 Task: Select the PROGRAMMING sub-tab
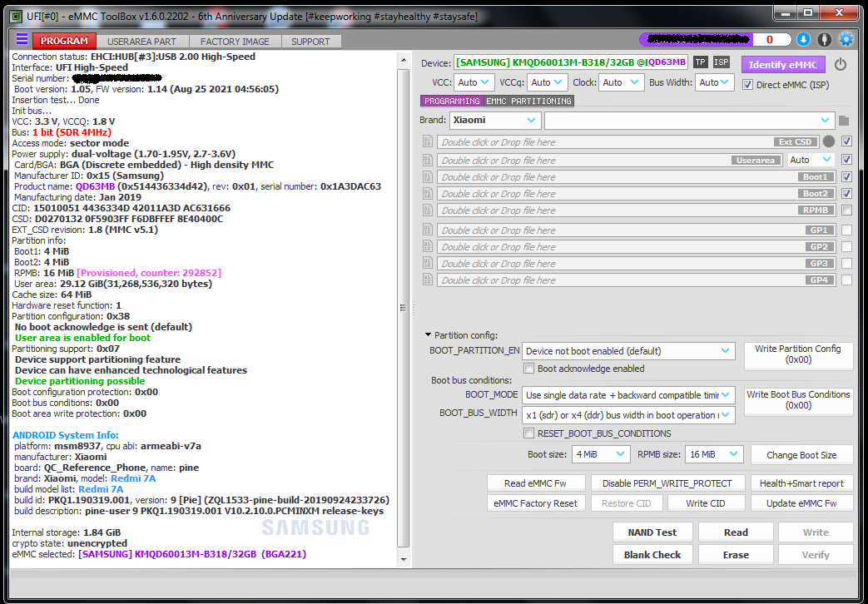point(452,101)
